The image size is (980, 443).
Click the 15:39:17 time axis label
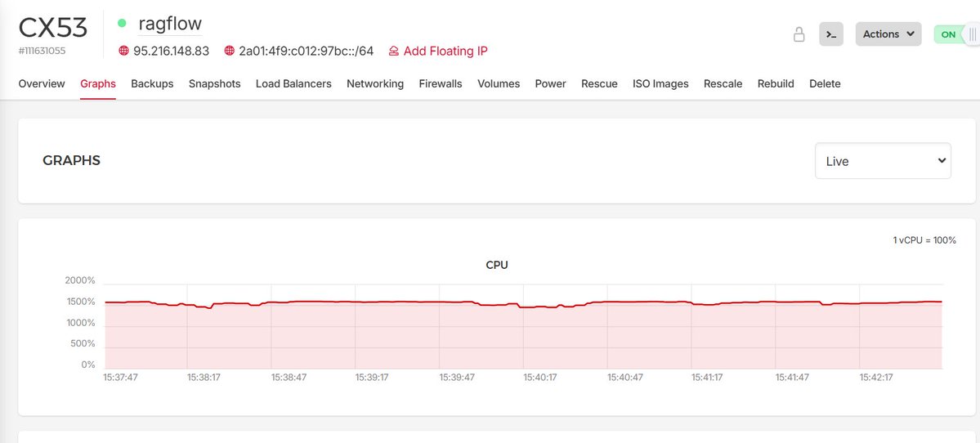pyautogui.click(x=373, y=378)
